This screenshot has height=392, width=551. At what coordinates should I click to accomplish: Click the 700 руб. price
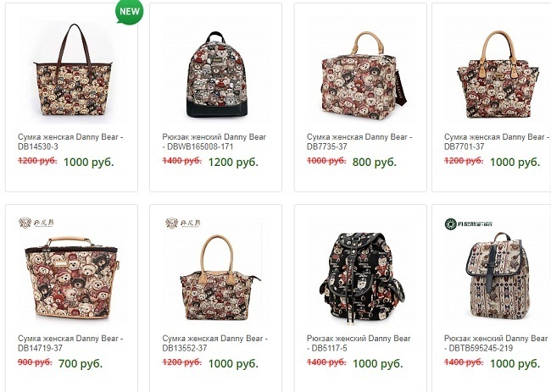(x=83, y=363)
